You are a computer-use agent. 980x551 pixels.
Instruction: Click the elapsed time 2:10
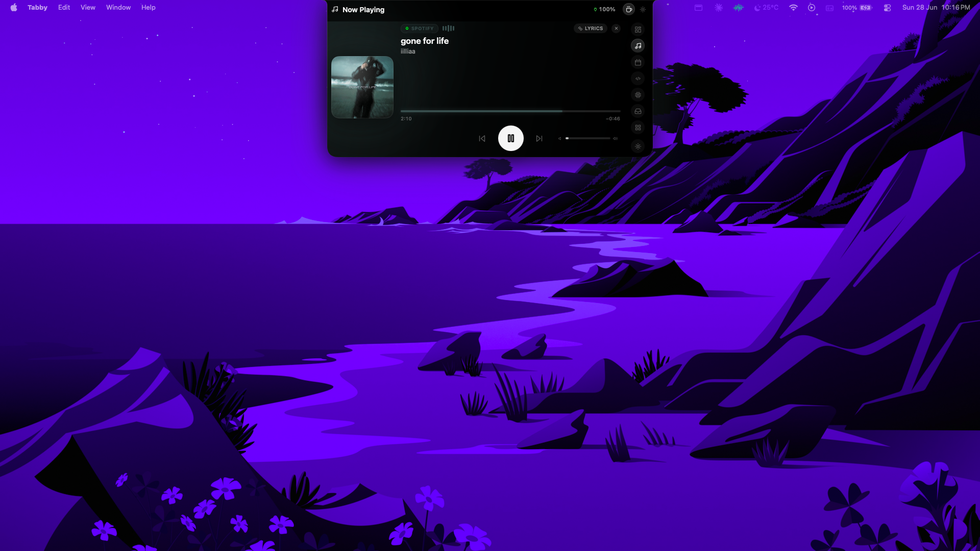point(406,119)
